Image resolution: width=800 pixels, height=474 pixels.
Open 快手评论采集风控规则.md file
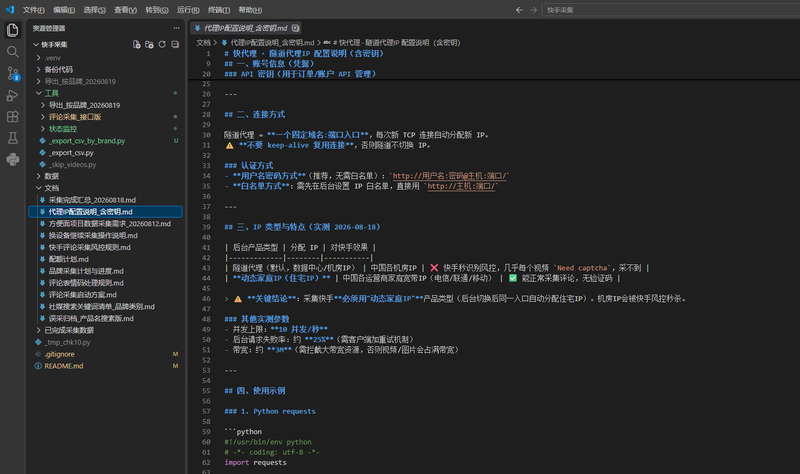[105, 247]
